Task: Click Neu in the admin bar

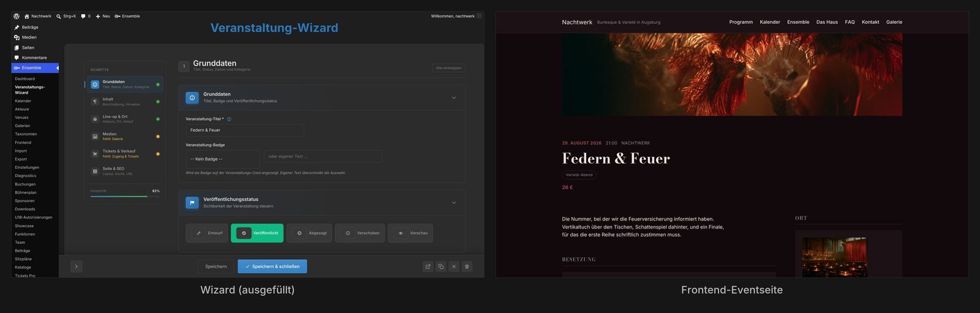Action: click(x=103, y=17)
